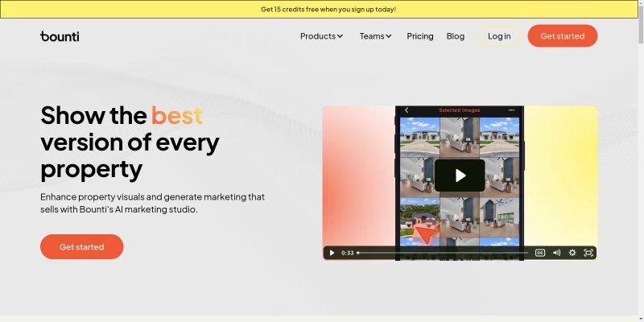Click the back arrow in Selected Images
Screen dimensions: 644x322
click(407, 110)
